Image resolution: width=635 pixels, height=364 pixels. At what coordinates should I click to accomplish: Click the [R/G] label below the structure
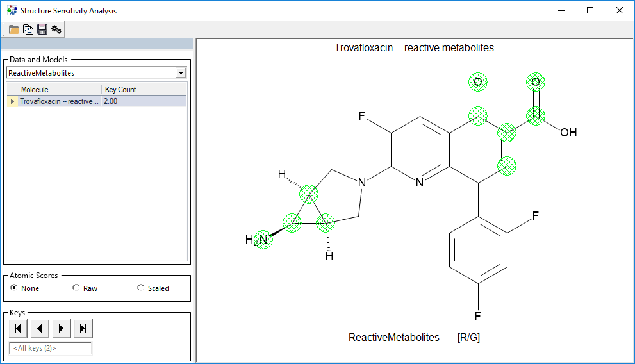click(x=468, y=337)
